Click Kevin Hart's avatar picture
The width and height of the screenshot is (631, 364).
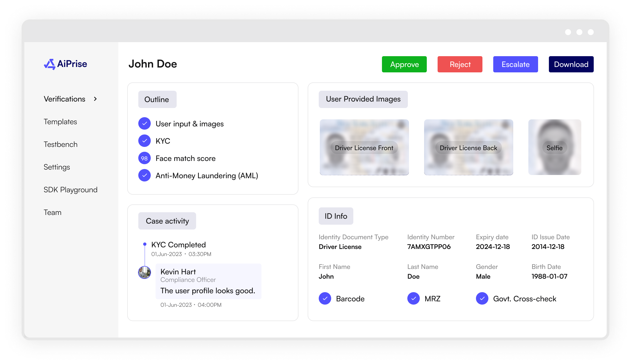[x=145, y=272]
